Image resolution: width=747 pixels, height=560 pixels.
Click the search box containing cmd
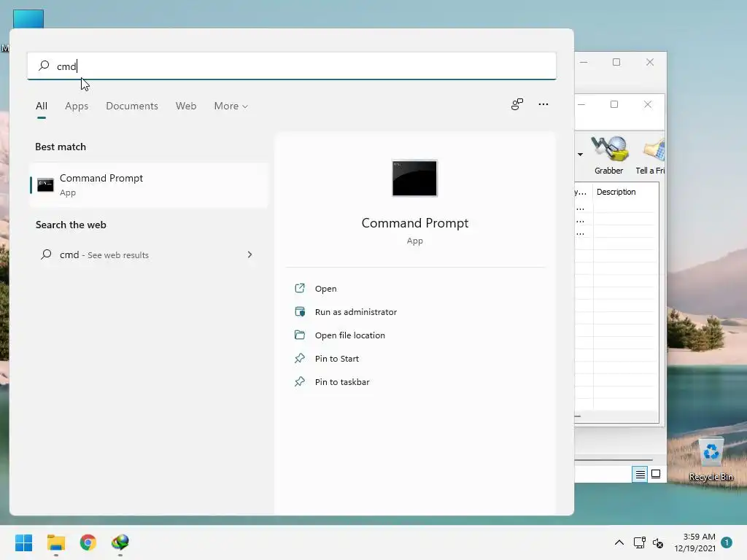(x=292, y=66)
